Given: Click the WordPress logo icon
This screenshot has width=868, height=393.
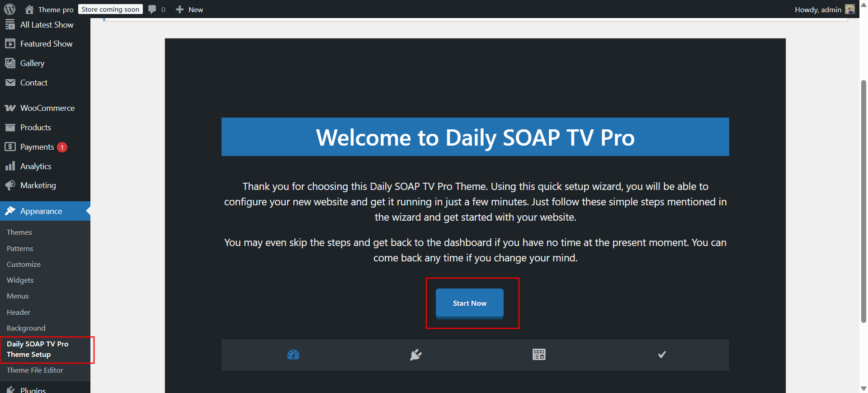Looking at the screenshot, I should [x=9, y=9].
